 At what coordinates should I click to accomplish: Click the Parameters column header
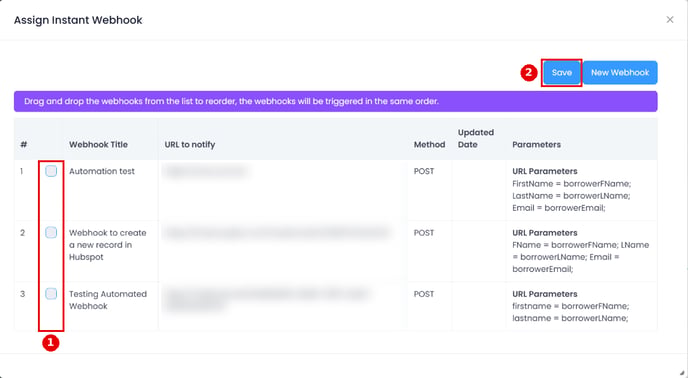click(536, 144)
